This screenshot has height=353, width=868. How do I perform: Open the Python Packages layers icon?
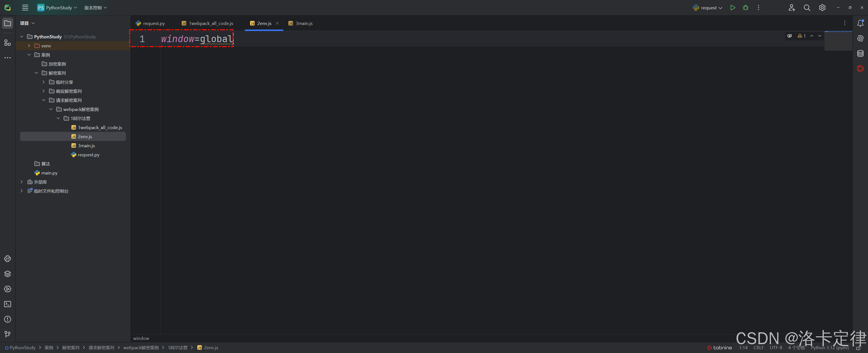[7, 274]
